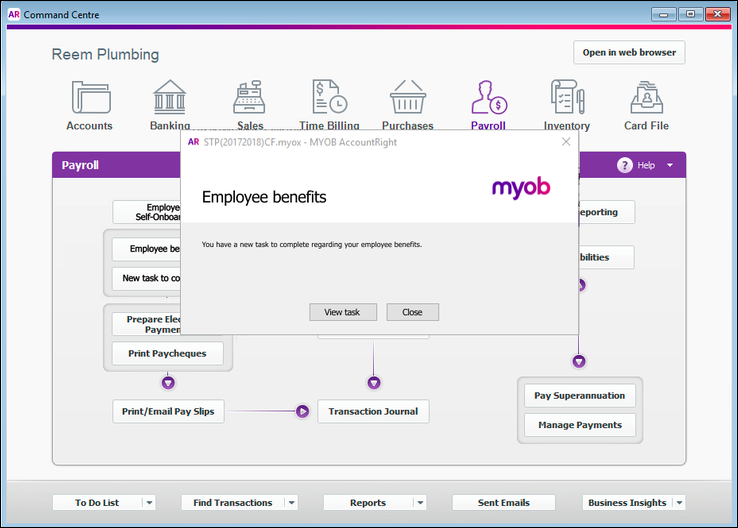
Task: Select the Purchases basket icon
Action: 408,96
